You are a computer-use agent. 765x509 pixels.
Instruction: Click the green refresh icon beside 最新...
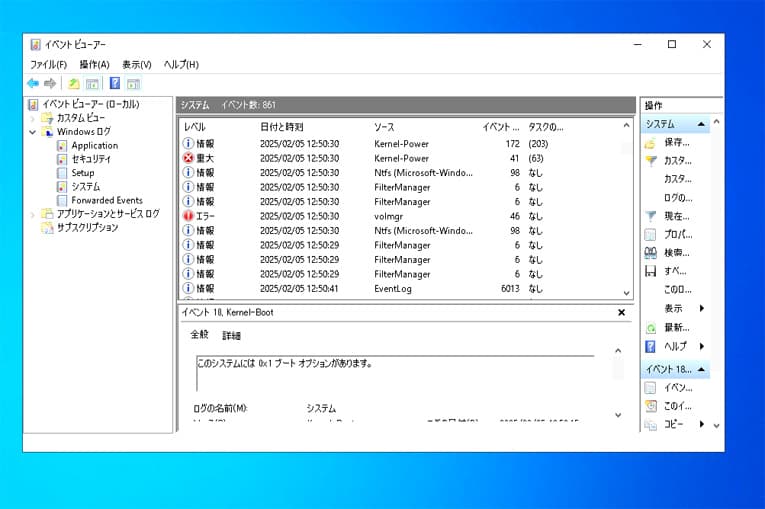click(x=651, y=327)
